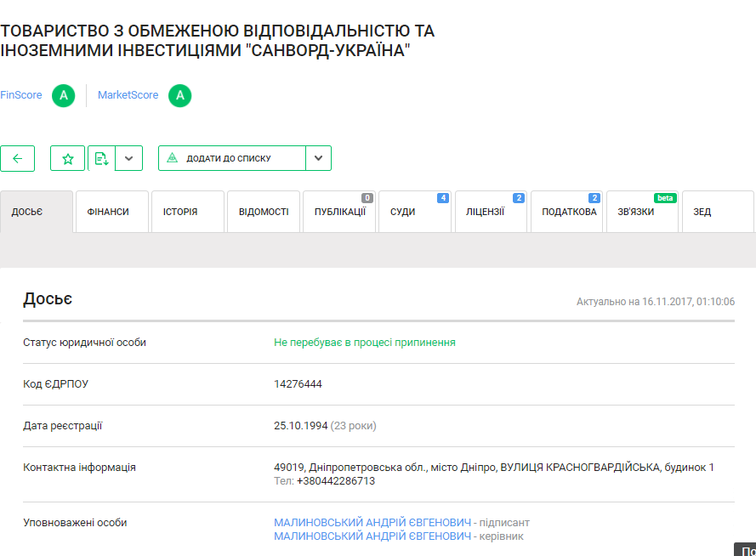Image resolution: width=756 pixels, height=556 pixels.
Task: Click the green FinScore A badge
Action: tap(63, 95)
